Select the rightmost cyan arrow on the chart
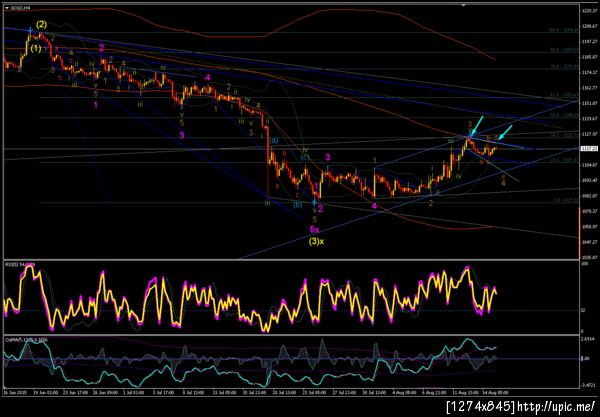The width and height of the screenshot is (600, 417). [x=505, y=132]
